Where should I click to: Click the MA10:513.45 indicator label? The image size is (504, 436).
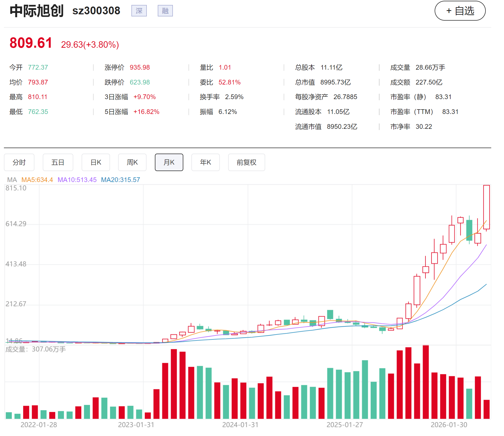click(77, 180)
